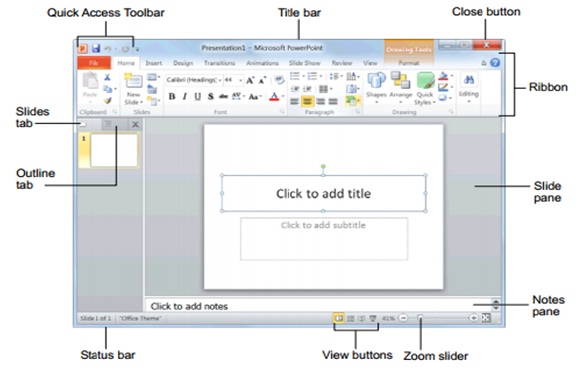Toggle Justify alignment
579x370 pixels.
(333, 101)
